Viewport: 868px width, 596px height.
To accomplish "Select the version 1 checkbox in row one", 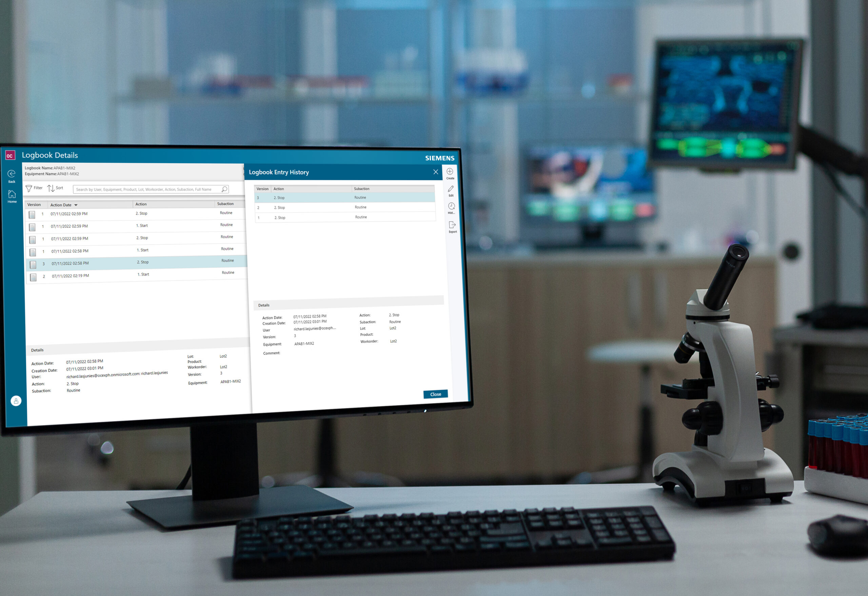I will tap(32, 214).
